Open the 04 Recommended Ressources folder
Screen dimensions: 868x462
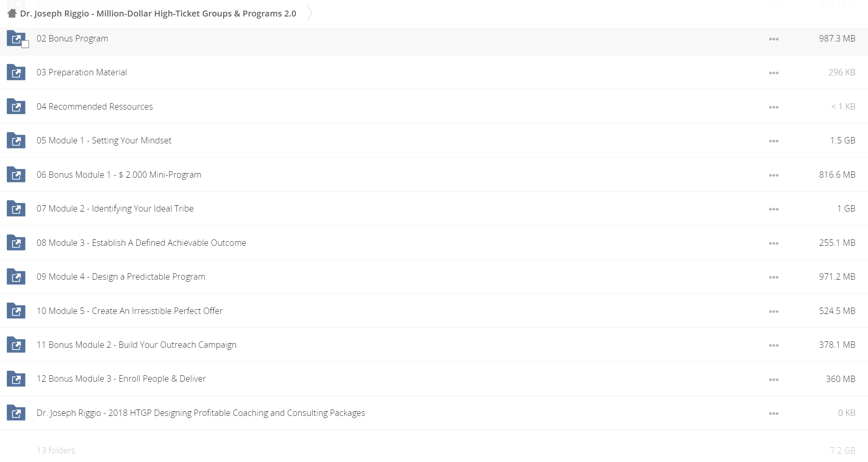click(95, 107)
